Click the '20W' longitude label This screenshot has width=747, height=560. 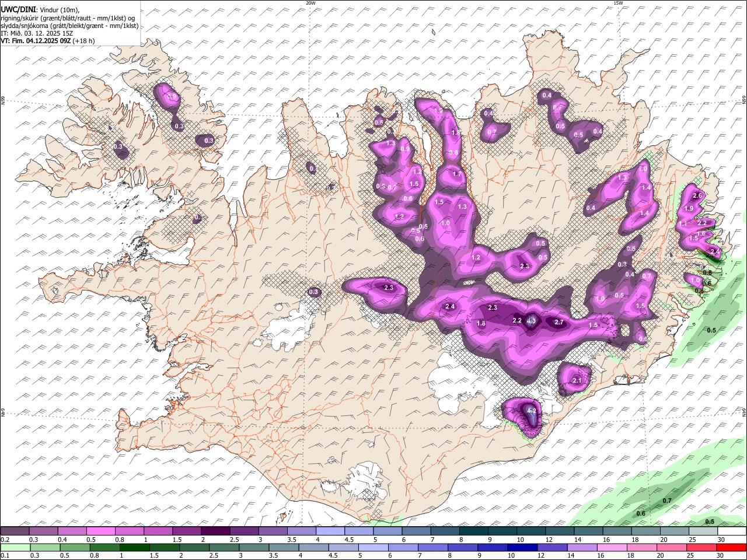coord(310,3)
